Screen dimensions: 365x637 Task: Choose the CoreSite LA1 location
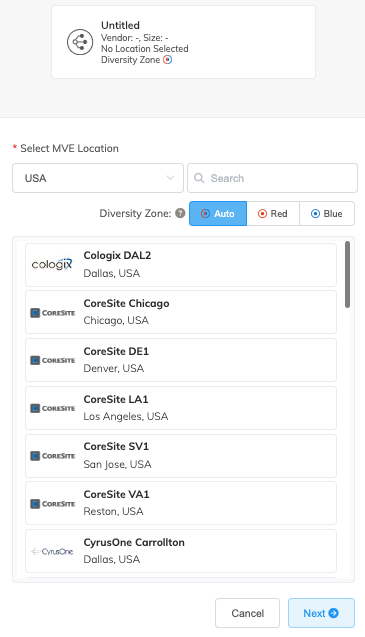pos(181,408)
